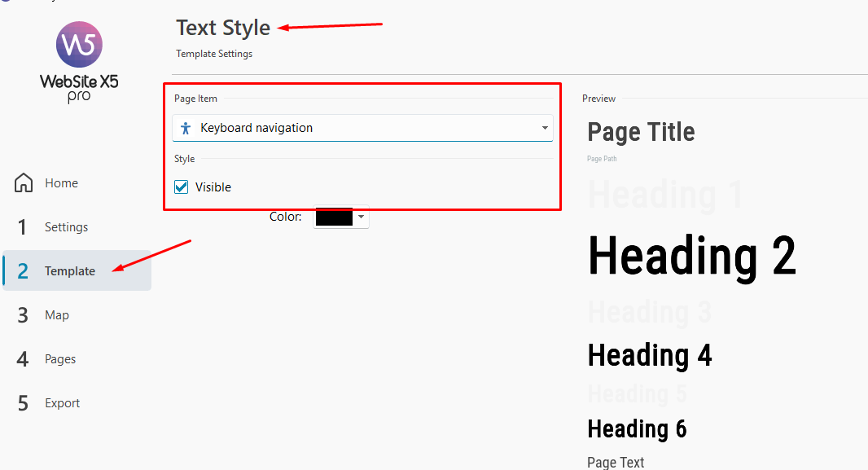Viewport: 868px width, 470px height.
Task: Open step 1 Settings
Action: [x=77, y=227]
